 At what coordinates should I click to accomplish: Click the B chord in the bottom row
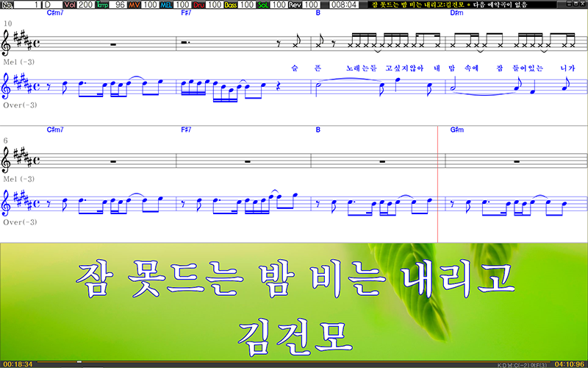pyautogui.click(x=318, y=130)
